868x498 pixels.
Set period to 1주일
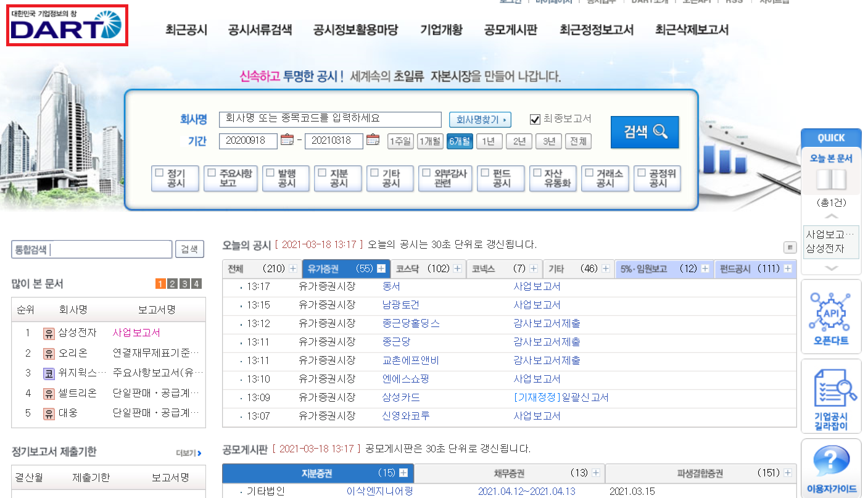pyautogui.click(x=400, y=141)
